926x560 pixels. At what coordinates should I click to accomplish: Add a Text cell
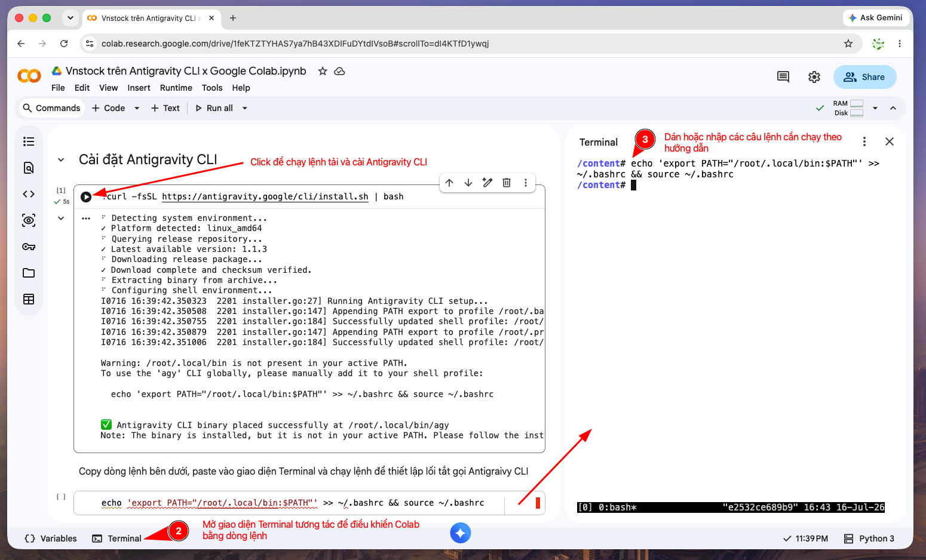point(165,108)
